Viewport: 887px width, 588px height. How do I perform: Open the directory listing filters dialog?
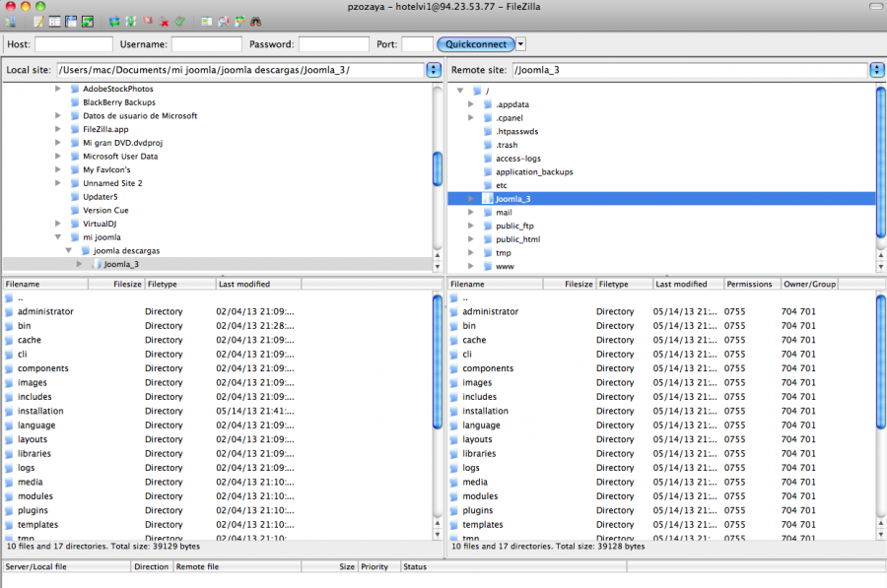207,22
